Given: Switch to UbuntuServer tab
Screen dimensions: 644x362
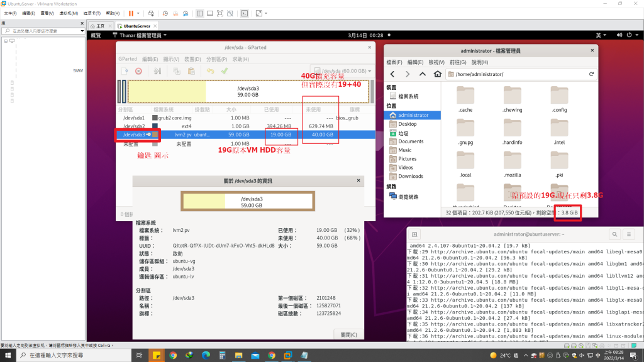Looking at the screenshot, I should coord(136,26).
